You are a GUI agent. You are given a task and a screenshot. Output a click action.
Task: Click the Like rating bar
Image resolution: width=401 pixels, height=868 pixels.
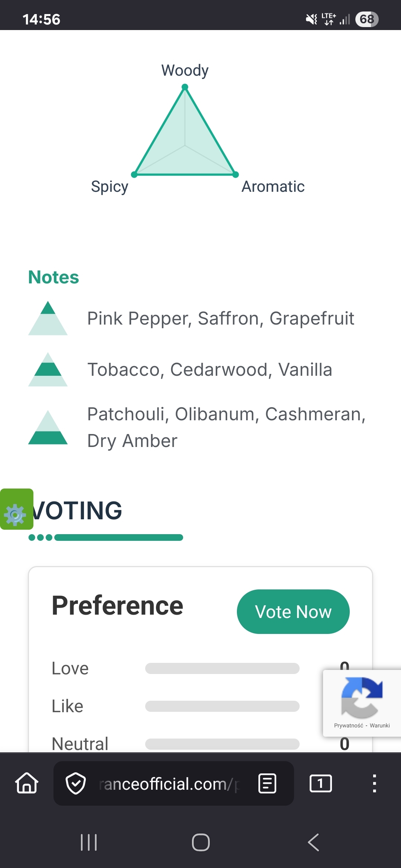tap(222, 706)
